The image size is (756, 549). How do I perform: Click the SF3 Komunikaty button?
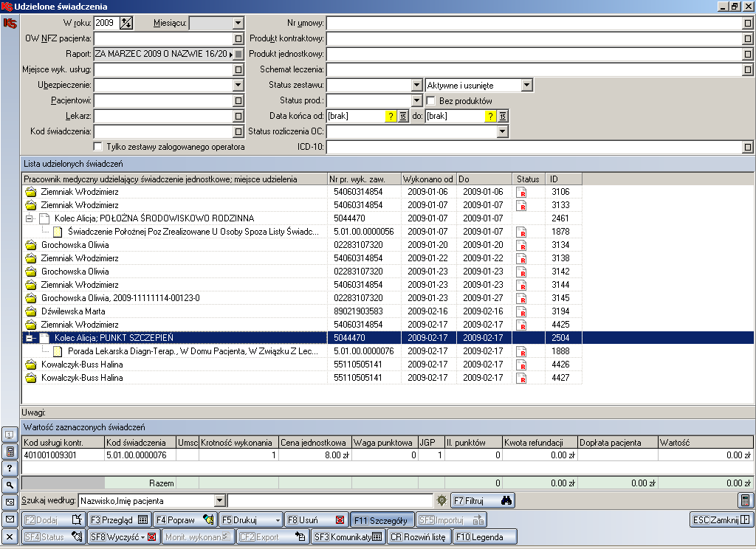tap(348, 536)
